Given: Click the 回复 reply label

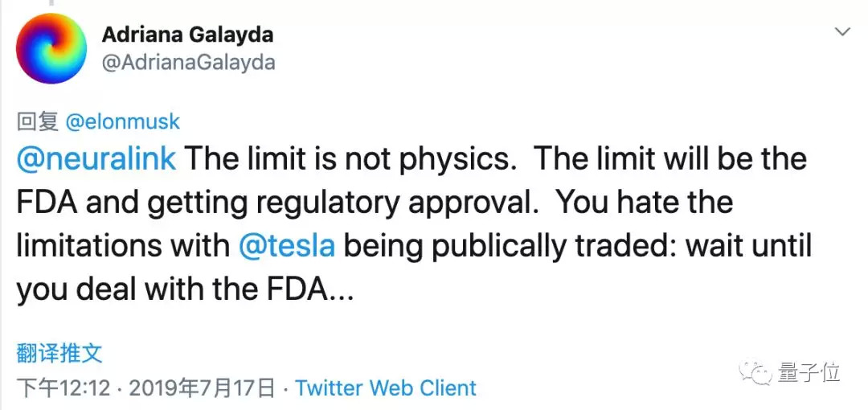Looking at the screenshot, I should (x=38, y=121).
